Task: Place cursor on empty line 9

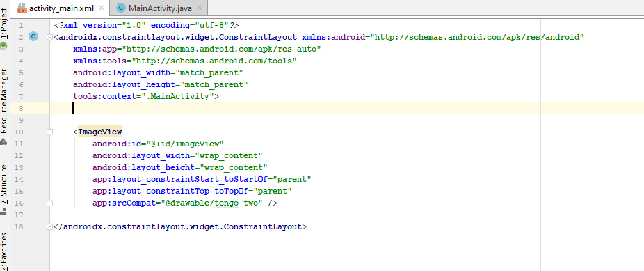Action: (346, 120)
